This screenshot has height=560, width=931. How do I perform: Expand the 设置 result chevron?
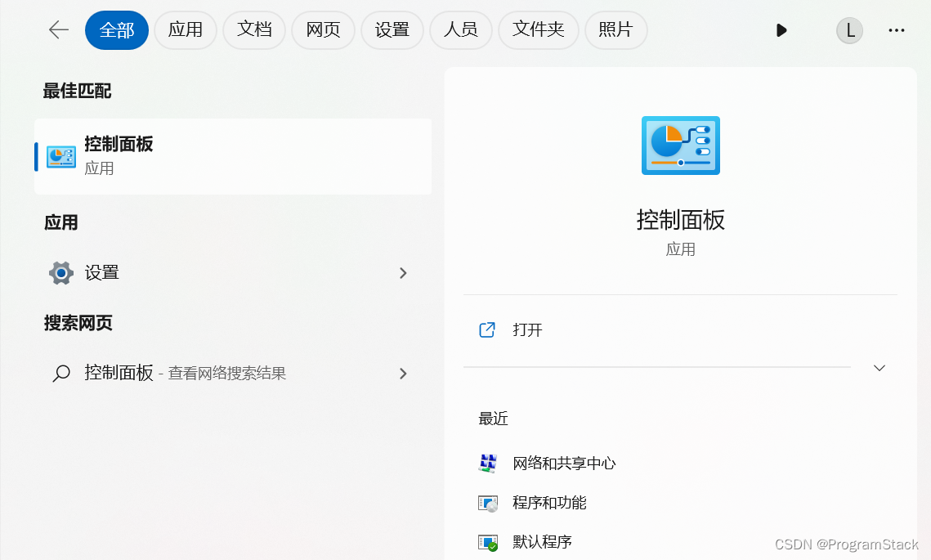pyautogui.click(x=403, y=273)
